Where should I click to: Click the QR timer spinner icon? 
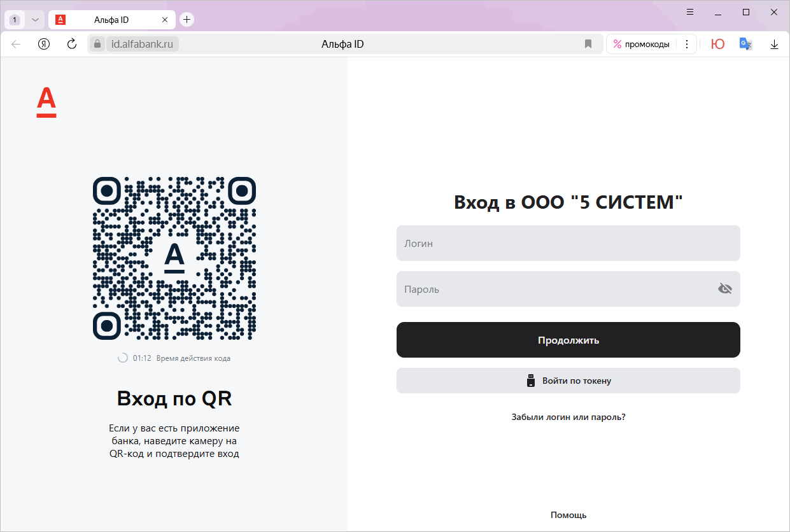click(123, 358)
